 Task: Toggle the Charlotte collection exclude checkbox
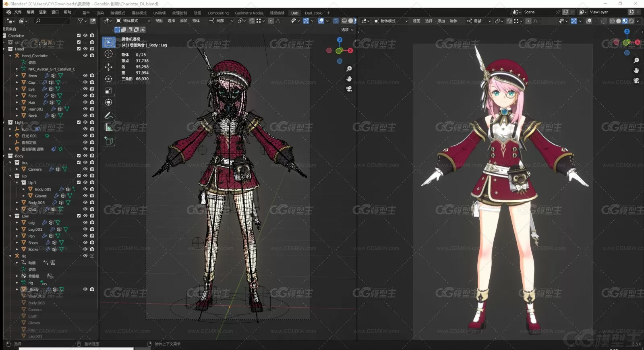pyautogui.click(x=79, y=35)
